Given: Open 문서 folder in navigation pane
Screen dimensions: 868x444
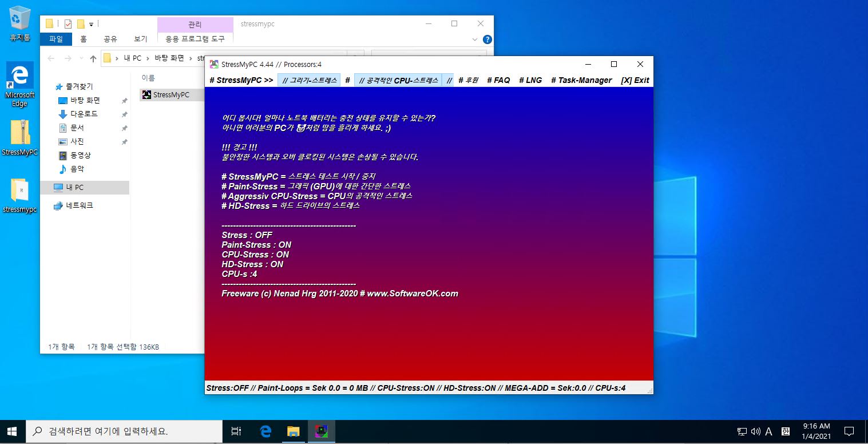Looking at the screenshot, I should (77, 128).
